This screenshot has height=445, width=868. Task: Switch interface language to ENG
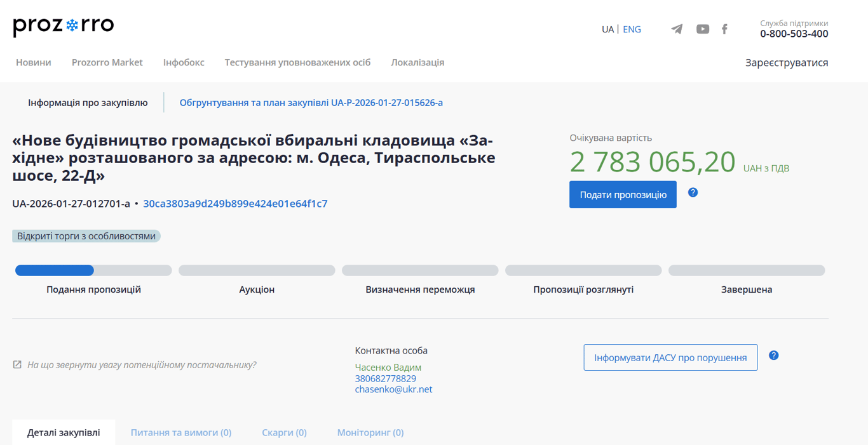click(632, 29)
